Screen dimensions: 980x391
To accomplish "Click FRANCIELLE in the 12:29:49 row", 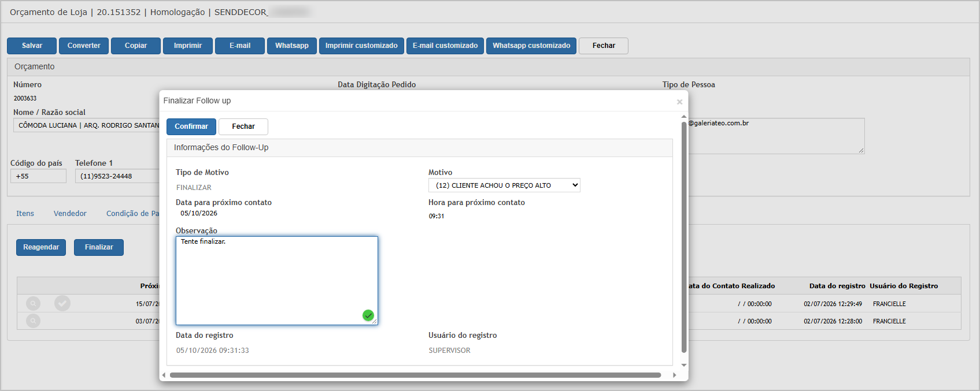I will coord(889,304).
